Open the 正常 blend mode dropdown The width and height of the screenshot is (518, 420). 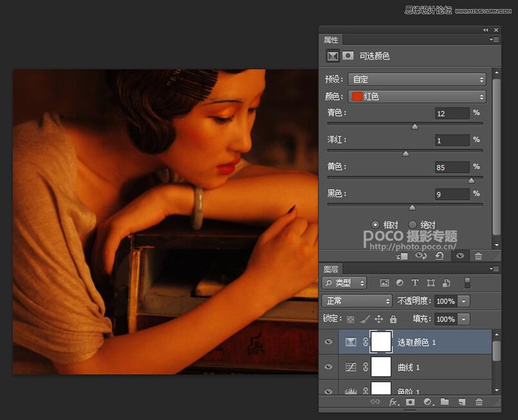(x=357, y=301)
